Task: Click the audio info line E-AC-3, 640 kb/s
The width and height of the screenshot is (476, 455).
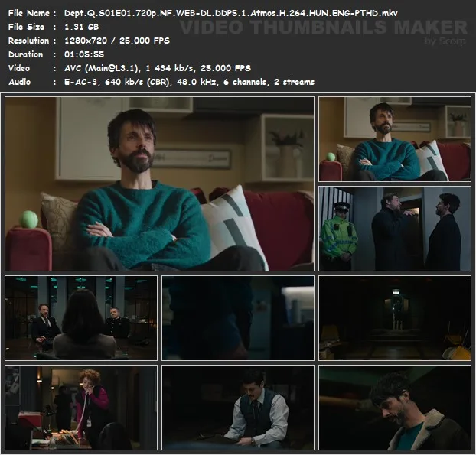Action: (x=189, y=82)
